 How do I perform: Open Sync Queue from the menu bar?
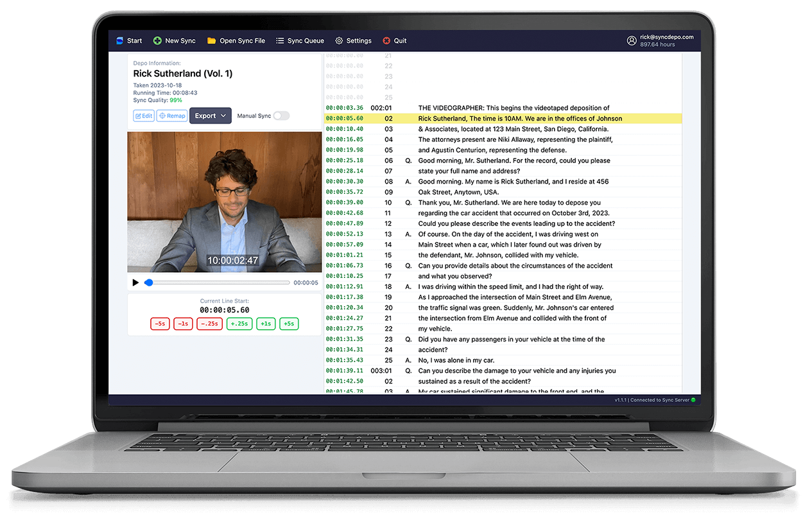coord(300,40)
